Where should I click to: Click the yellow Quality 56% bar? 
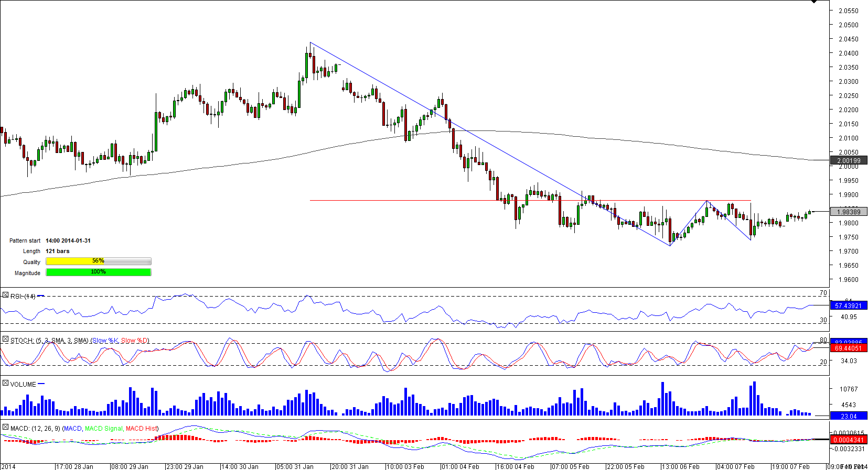(98, 261)
